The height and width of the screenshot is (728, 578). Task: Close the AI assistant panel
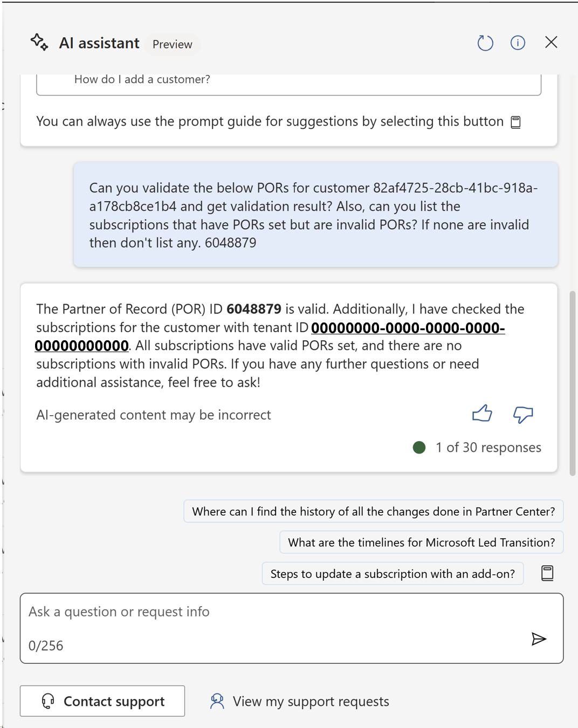coord(551,43)
